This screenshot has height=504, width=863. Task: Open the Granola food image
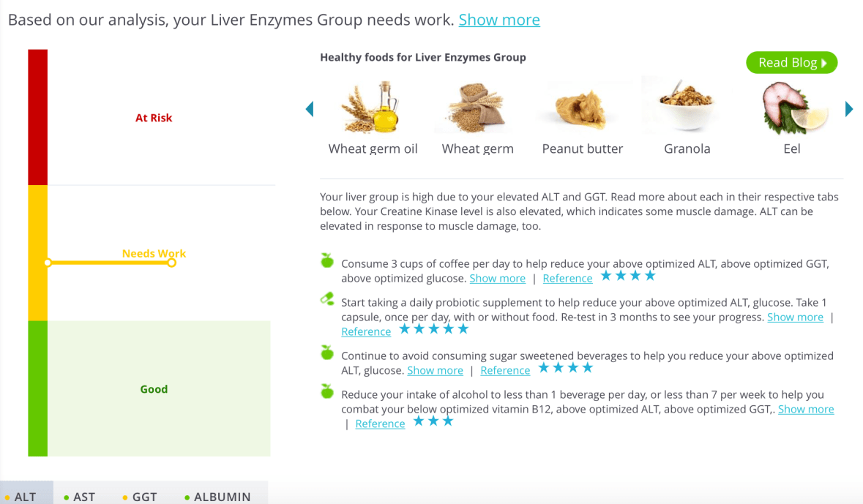click(x=686, y=108)
